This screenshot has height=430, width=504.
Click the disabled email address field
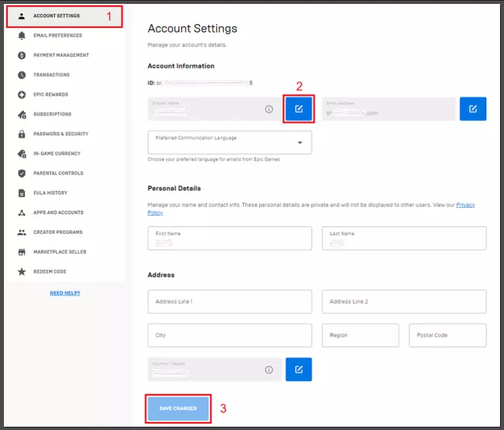tap(388, 109)
